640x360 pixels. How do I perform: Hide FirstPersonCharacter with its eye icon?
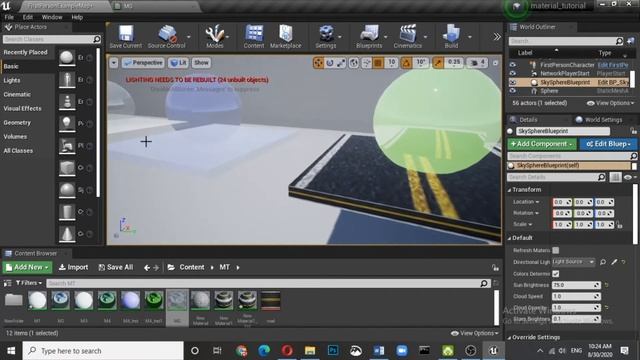tap(513, 65)
